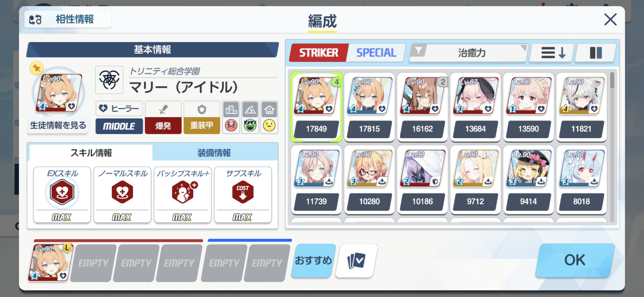Screen dimensions: 644x297
Task: Click the おすすめ recommend button
Action: [313, 260]
